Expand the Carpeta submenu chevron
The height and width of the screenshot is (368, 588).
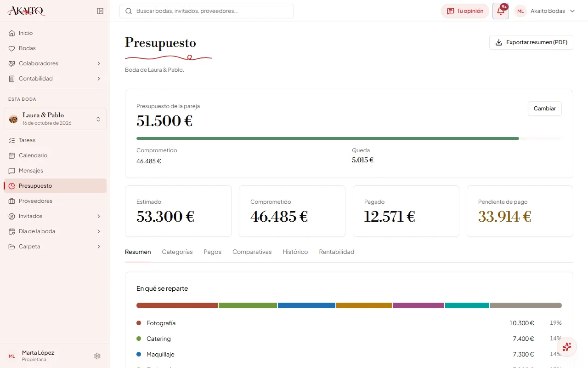point(99,247)
